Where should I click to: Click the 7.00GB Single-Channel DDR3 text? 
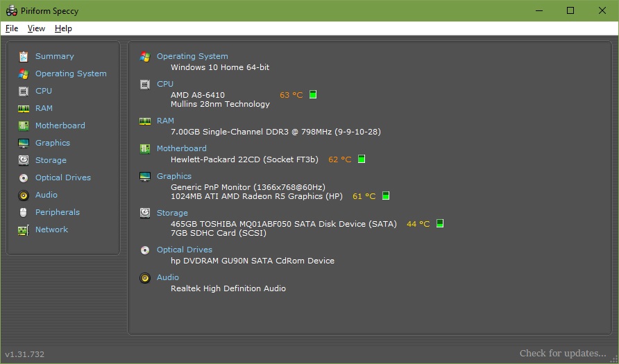(275, 132)
